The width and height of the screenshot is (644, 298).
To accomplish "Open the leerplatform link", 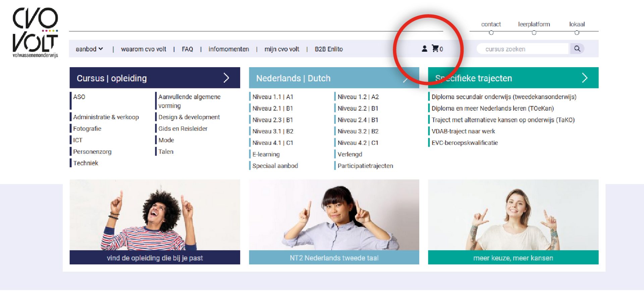I will pyautogui.click(x=534, y=24).
